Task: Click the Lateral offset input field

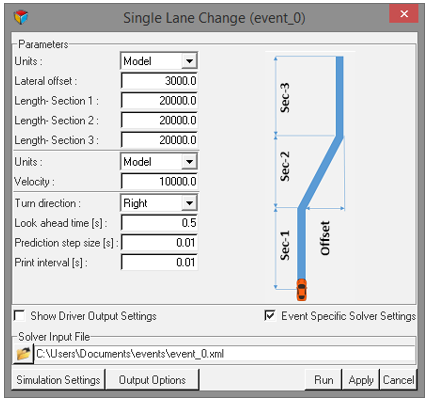Action: click(159, 81)
